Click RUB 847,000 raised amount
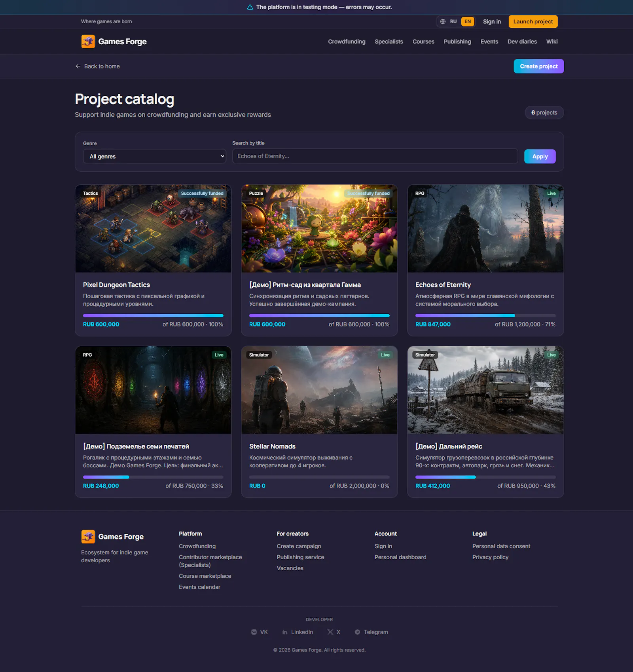The width and height of the screenshot is (633, 672). [433, 324]
